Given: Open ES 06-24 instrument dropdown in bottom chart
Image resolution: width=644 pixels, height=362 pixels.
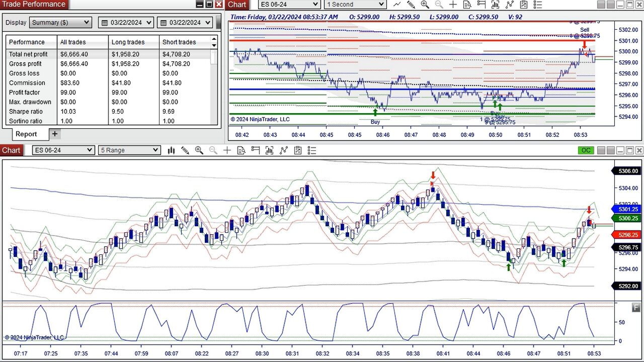Looking at the screenshot, I should 63,150.
